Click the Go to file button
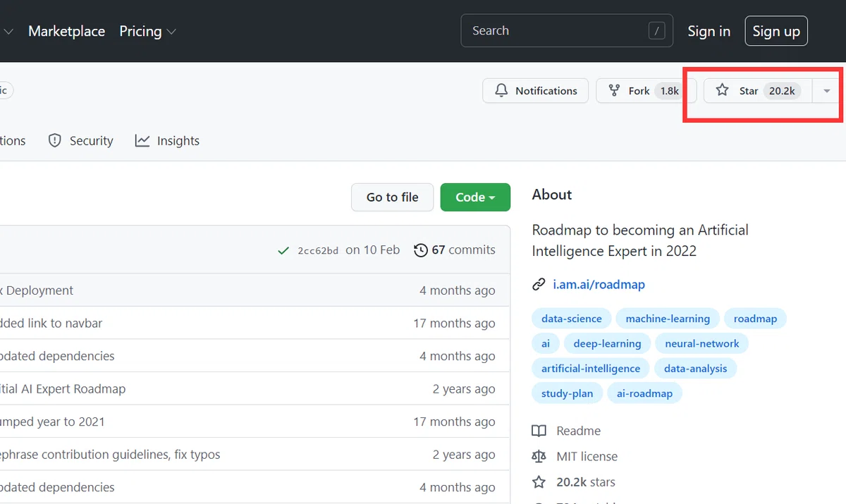The width and height of the screenshot is (846, 504). tap(392, 197)
